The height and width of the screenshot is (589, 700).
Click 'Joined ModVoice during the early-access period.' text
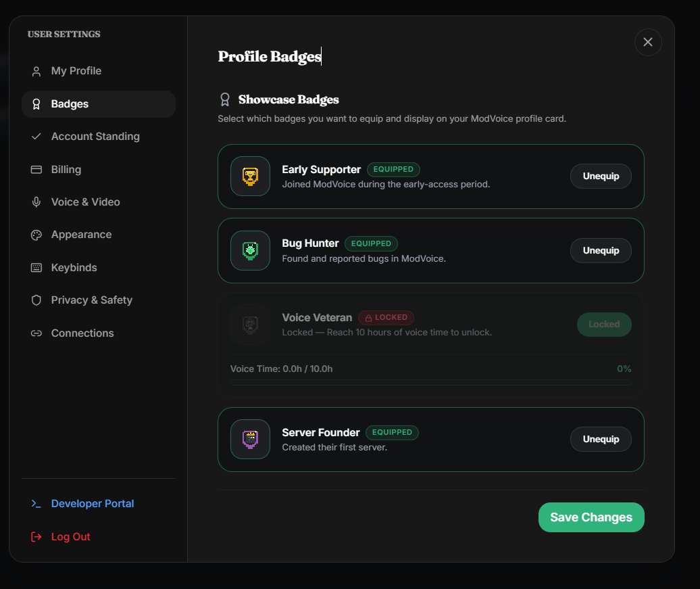click(386, 185)
